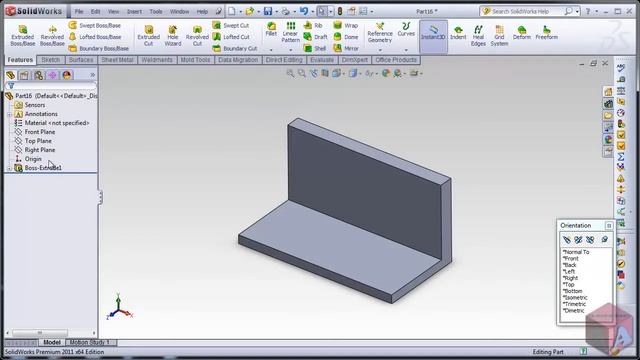Select the Shell feature

click(315, 48)
